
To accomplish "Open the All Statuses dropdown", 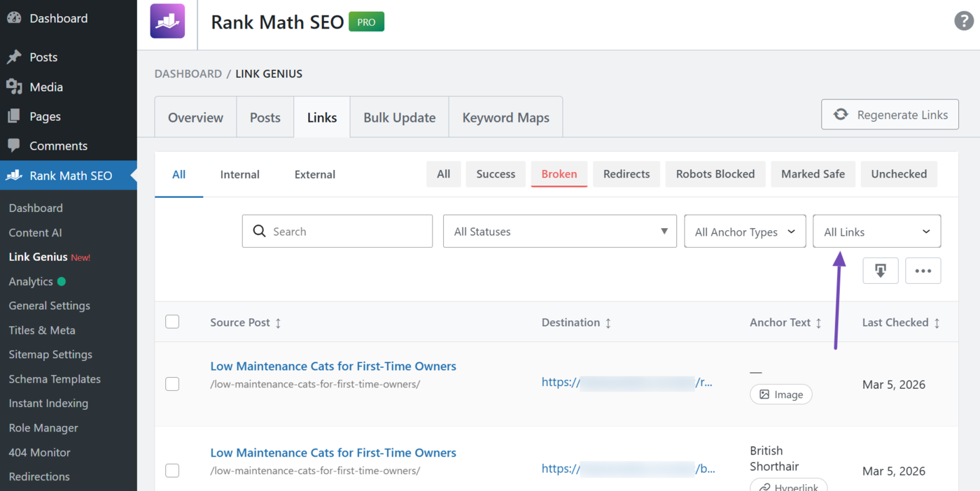I will 560,231.
